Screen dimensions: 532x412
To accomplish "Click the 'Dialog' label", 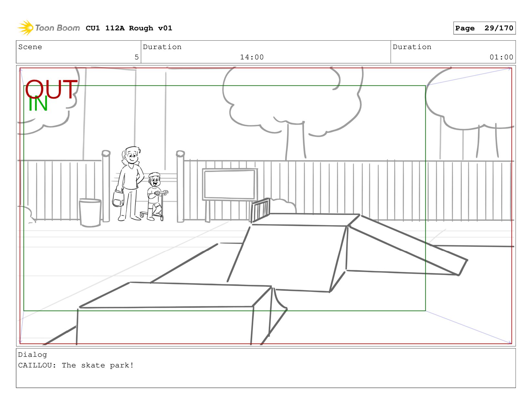I will tap(33, 355).
